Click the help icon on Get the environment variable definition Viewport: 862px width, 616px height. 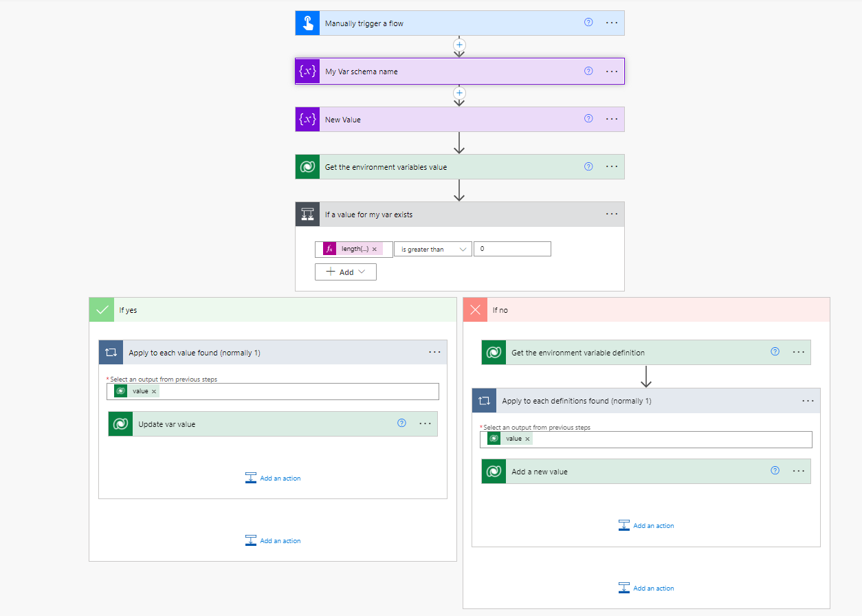(x=775, y=352)
